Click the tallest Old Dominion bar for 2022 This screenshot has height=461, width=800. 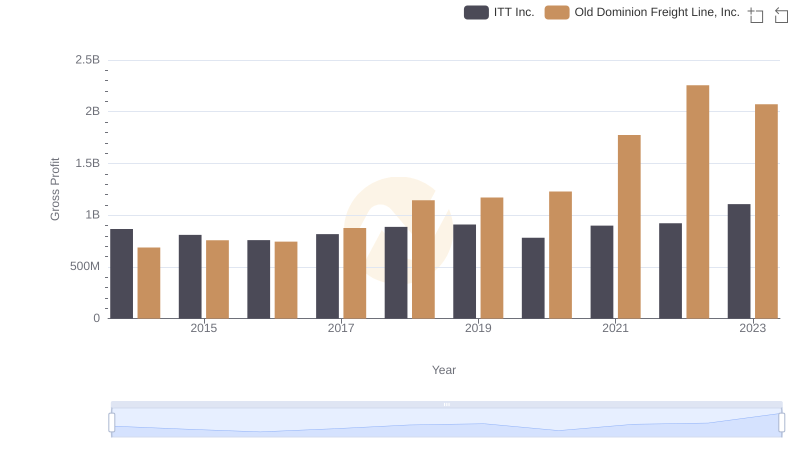tap(698, 202)
